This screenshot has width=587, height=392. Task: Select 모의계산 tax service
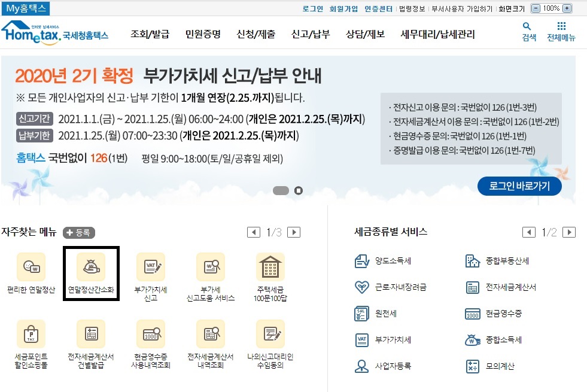pyautogui.click(x=489, y=366)
